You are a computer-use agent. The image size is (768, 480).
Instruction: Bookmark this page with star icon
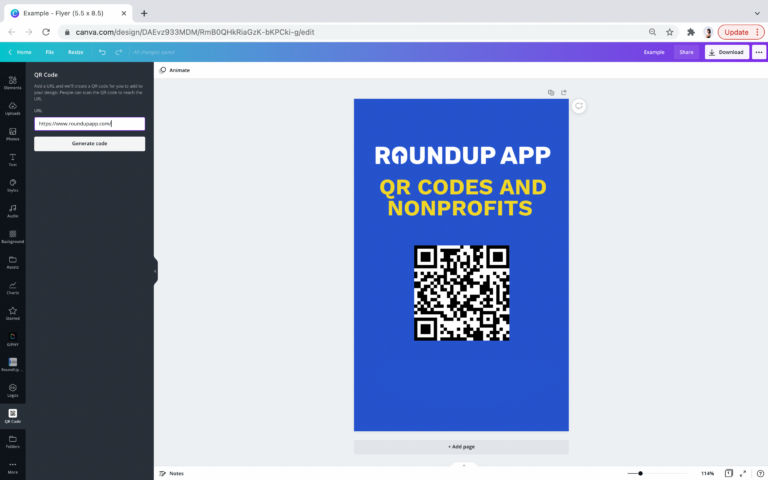click(670, 32)
